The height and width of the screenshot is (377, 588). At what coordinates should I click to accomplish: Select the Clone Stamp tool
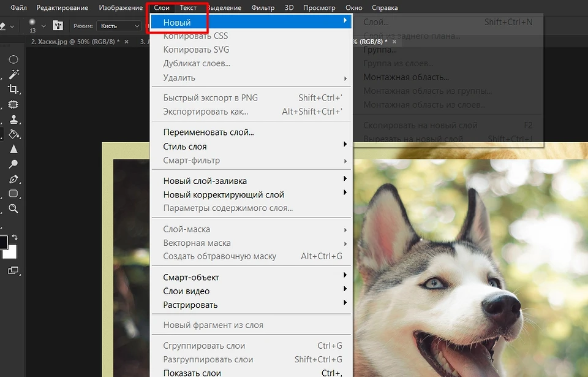[x=13, y=119]
